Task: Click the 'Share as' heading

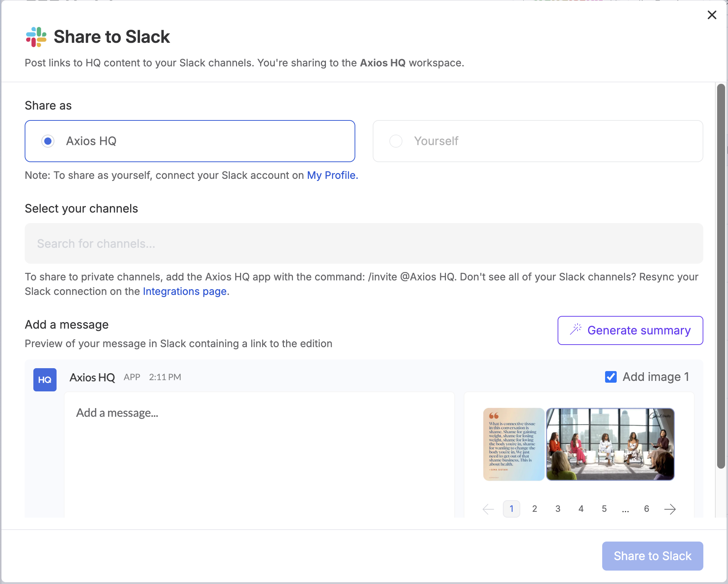Action: pyautogui.click(x=48, y=106)
